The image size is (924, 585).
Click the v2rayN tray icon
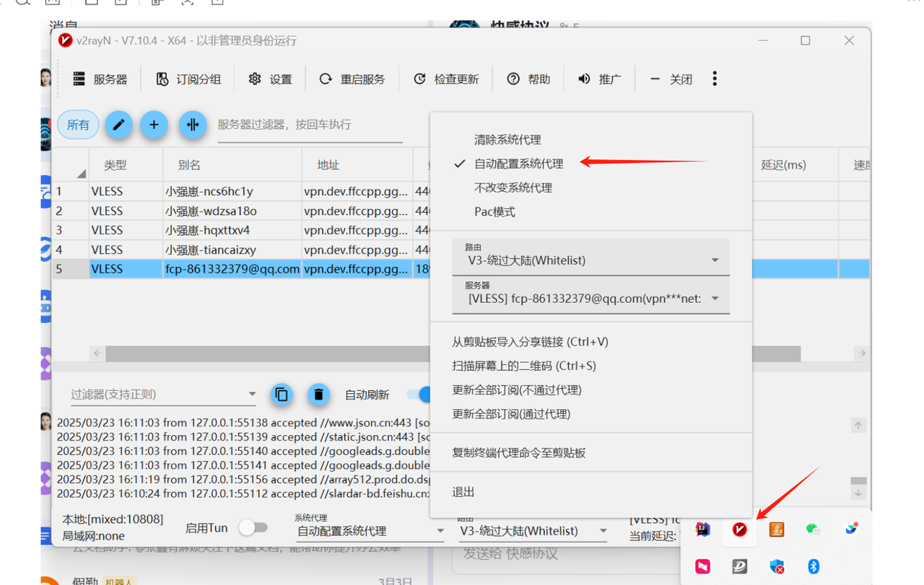click(x=739, y=530)
